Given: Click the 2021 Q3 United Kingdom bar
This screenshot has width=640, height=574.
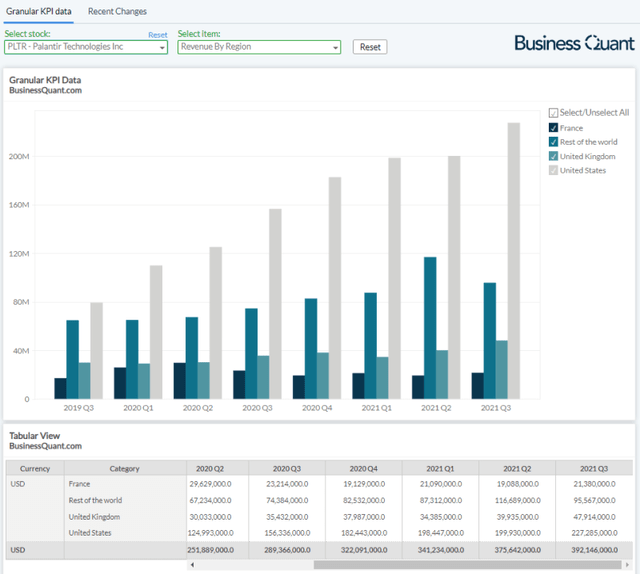Looking at the screenshot, I should coord(502,370).
